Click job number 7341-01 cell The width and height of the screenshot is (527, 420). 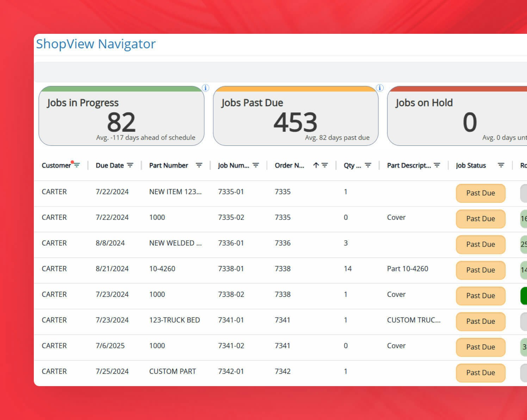[x=231, y=320]
